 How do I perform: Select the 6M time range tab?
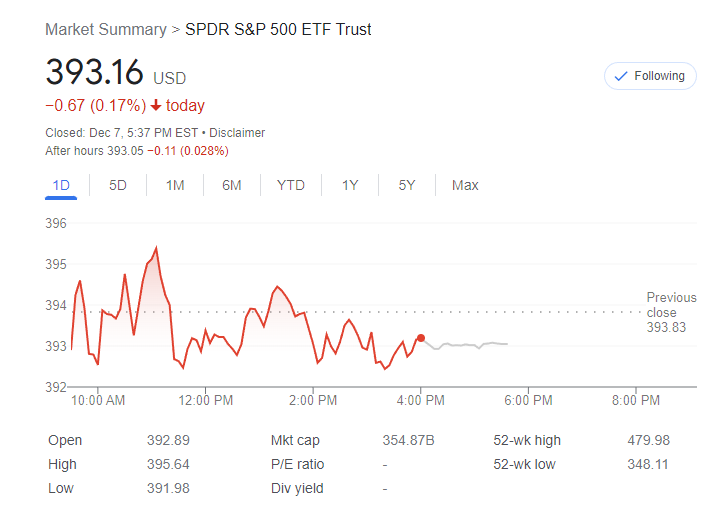232,185
